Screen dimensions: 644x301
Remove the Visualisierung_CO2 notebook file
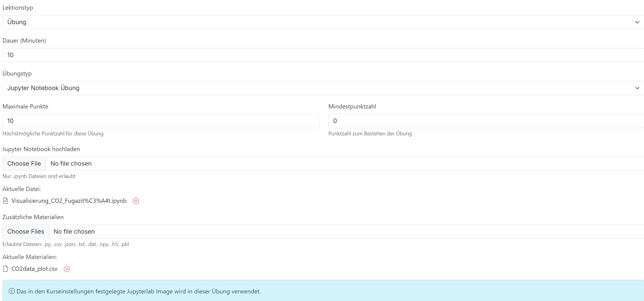(x=136, y=201)
